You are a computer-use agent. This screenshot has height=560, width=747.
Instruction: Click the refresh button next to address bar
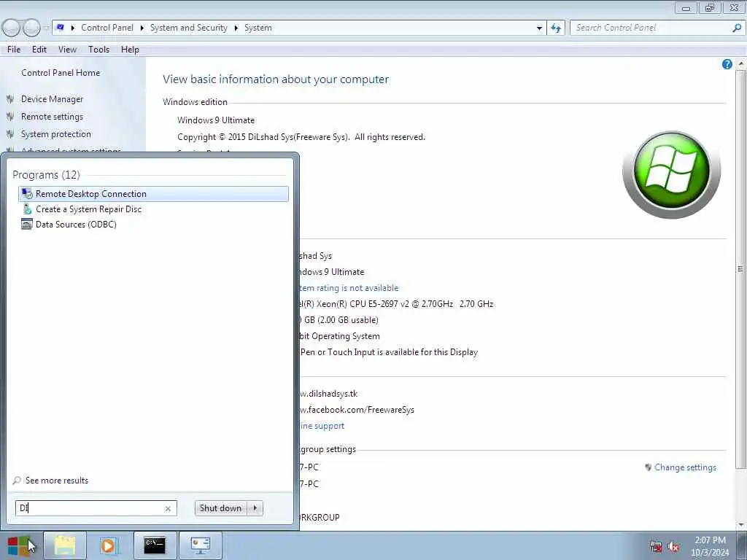pyautogui.click(x=555, y=28)
